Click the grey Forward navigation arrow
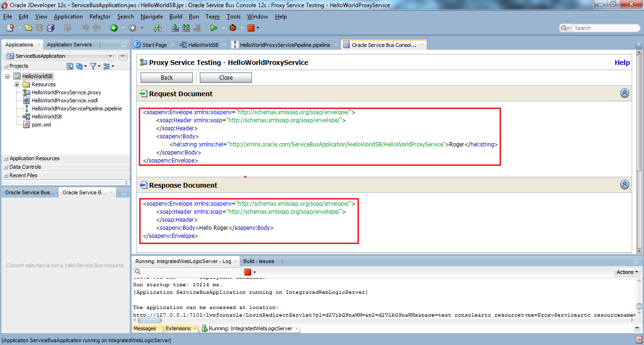Image resolution: width=644 pixels, height=345 pixels. (132, 28)
